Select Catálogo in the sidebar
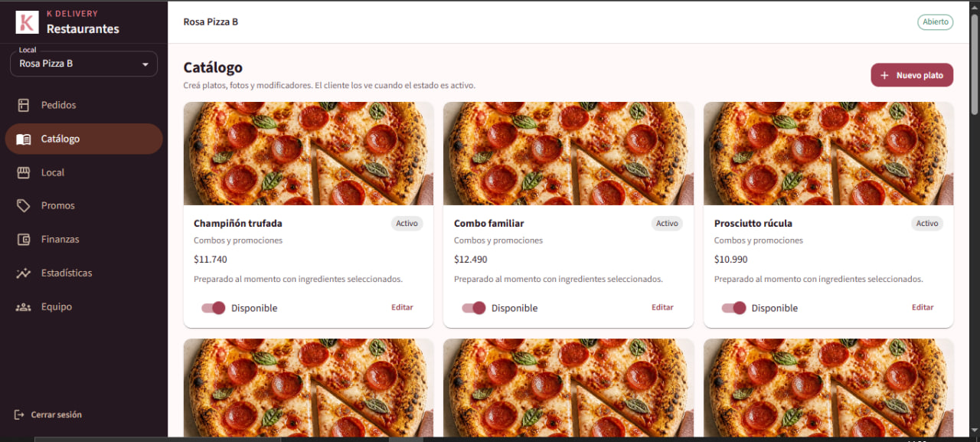The height and width of the screenshot is (442, 980). click(x=83, y=139)
